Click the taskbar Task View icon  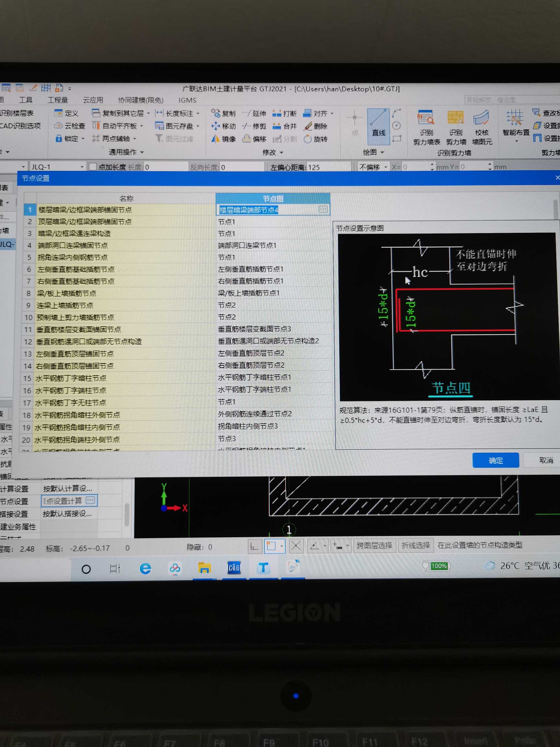click(x=115, y=569)
